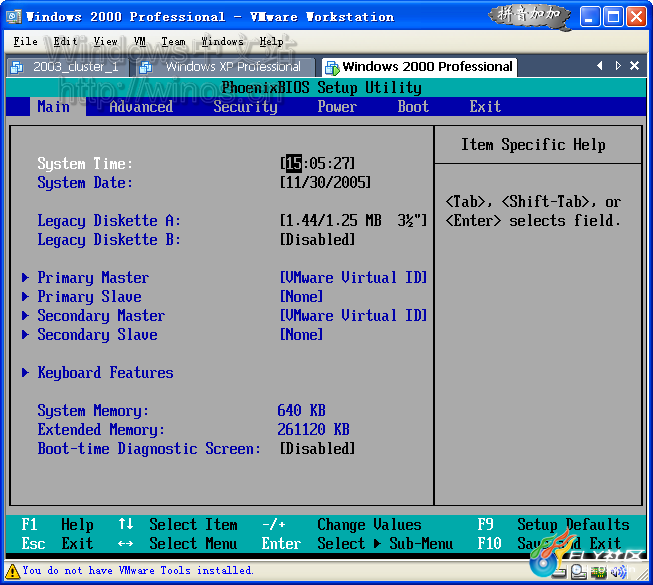Switch to the BIOS Exit tab
Screen dimensions: 653x585
[x=485, y=107]
